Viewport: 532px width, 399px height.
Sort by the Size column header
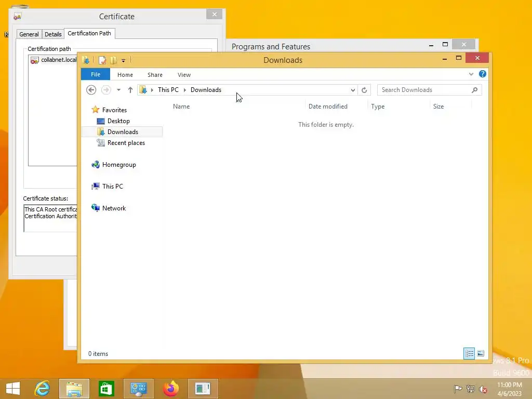tap(438, 107)
